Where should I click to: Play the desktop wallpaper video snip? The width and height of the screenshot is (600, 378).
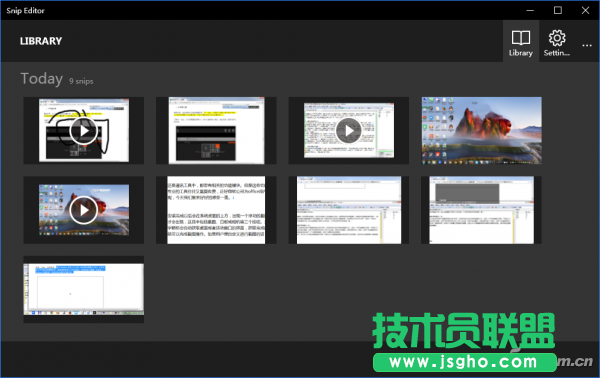pos(83,210)
